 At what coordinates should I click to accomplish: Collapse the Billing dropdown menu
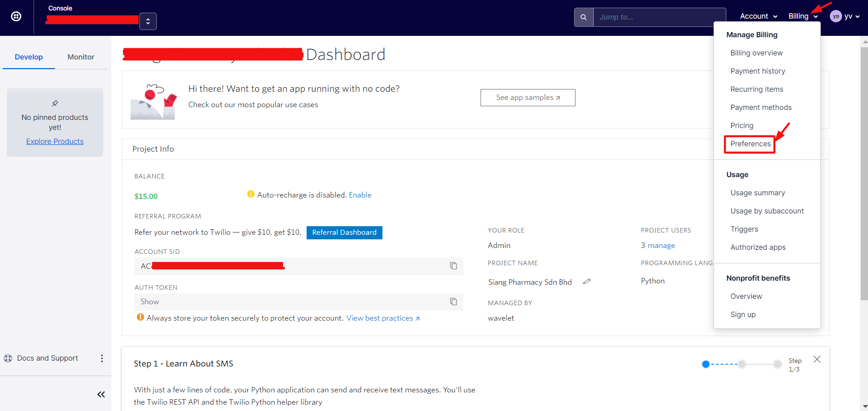click(x=803, y=16)
